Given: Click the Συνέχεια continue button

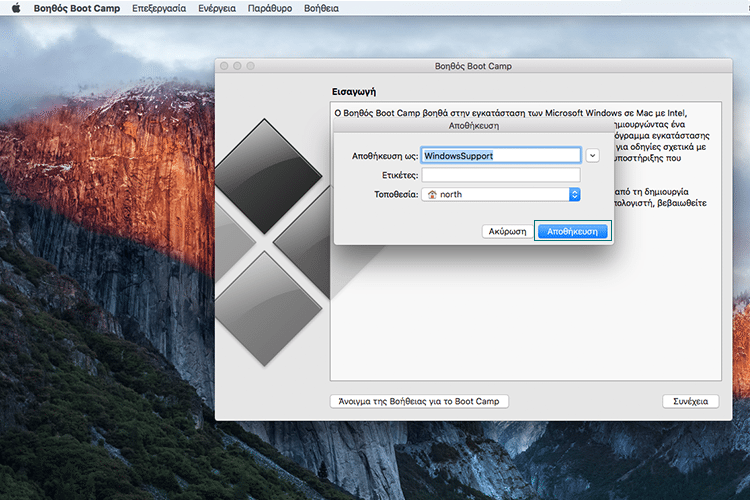Looking at the screenshot, I should point(691,401).
